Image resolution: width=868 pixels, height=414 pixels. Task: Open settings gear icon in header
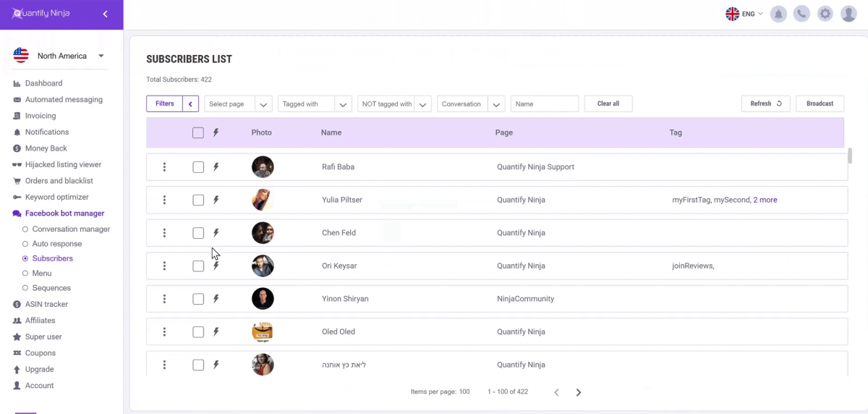point(825,14)
